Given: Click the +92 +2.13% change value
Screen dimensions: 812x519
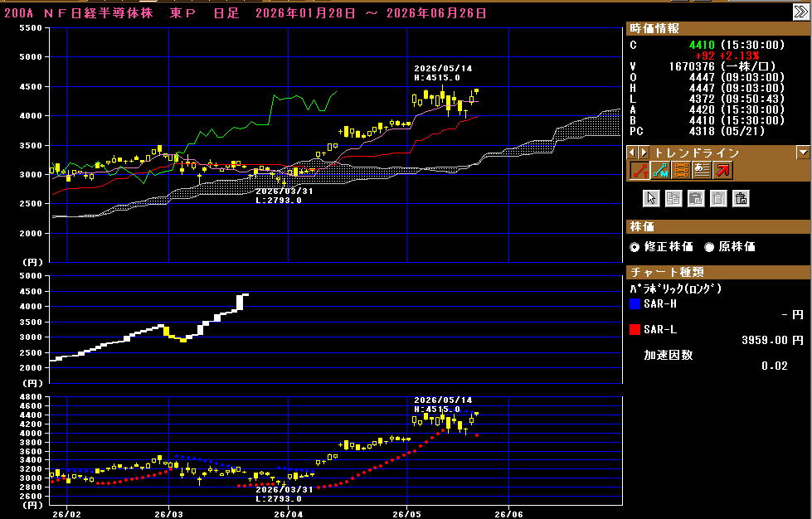Looking at the screenshot, I should [x=727, y=56].
